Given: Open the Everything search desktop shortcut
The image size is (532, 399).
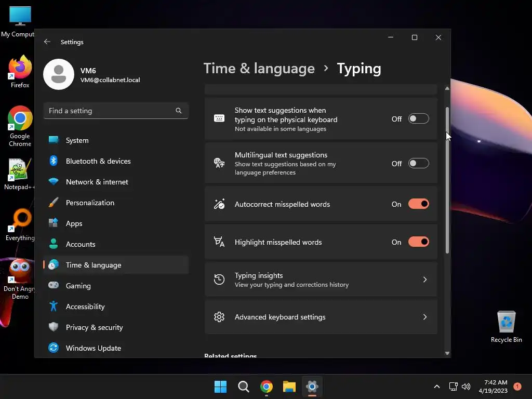Looking at the screenshot, I should pos(20,224).
